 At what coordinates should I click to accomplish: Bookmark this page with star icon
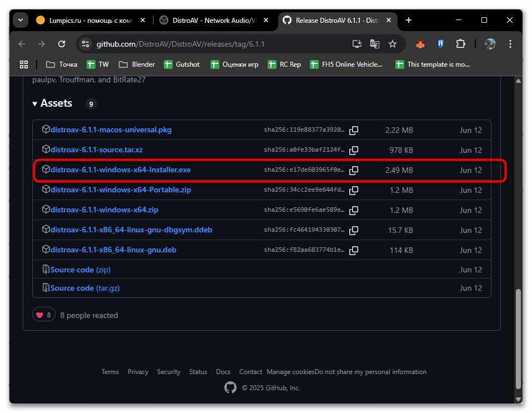click(x=393, y=44)
